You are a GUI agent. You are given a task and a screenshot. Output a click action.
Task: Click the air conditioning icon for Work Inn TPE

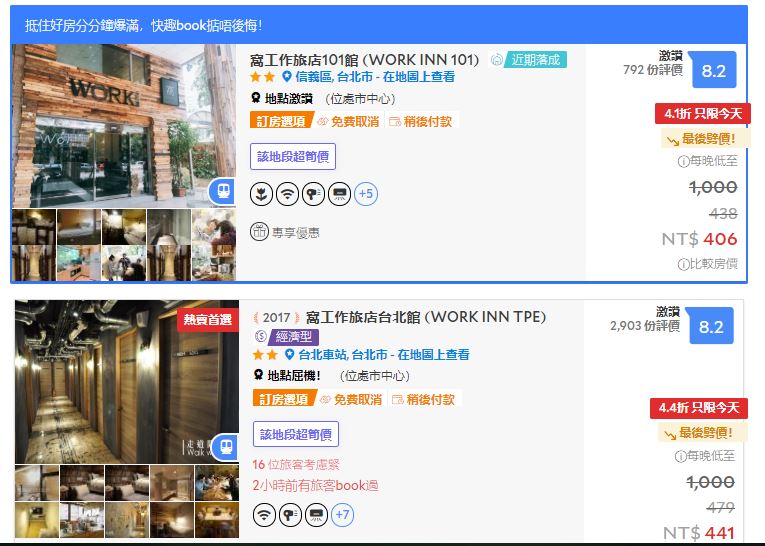(x=316, y=514)
